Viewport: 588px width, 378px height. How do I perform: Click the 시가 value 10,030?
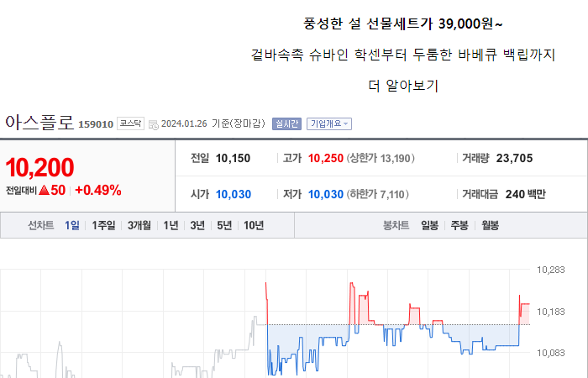[x=234, y=194]
